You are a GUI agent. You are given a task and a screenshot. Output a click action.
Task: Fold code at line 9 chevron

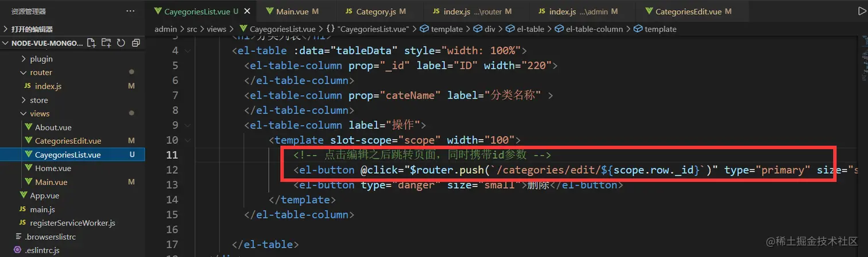point(188,125)
